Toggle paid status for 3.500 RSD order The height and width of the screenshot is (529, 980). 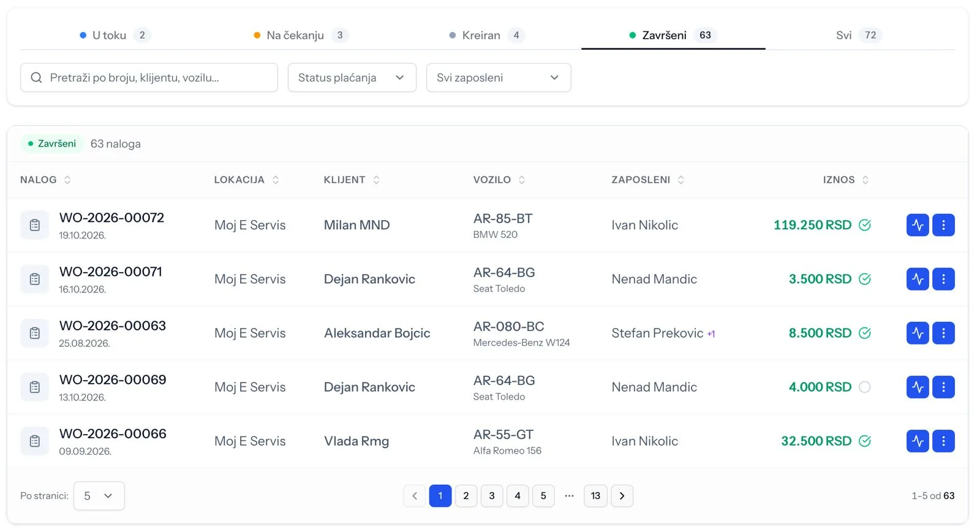click(x=865, y=279)
